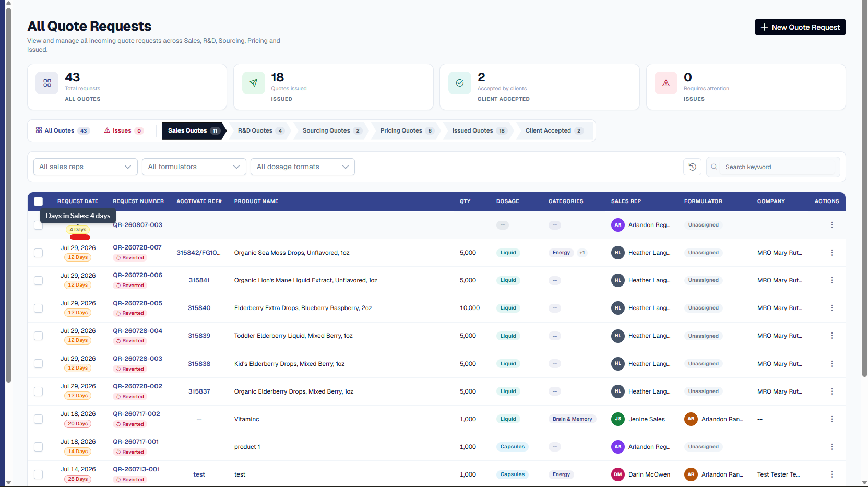Open the All sales reps dropdown
This screenshot has width=868, height=487.
86,167
